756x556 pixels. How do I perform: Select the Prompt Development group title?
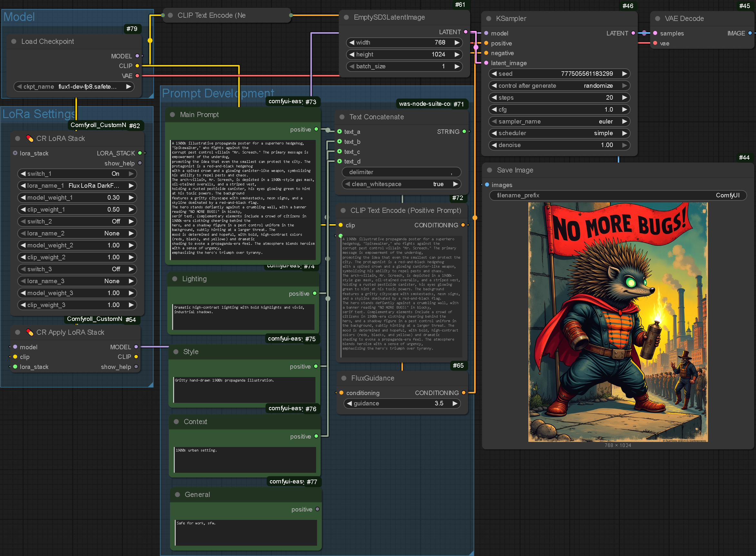[x=218, y=93]
